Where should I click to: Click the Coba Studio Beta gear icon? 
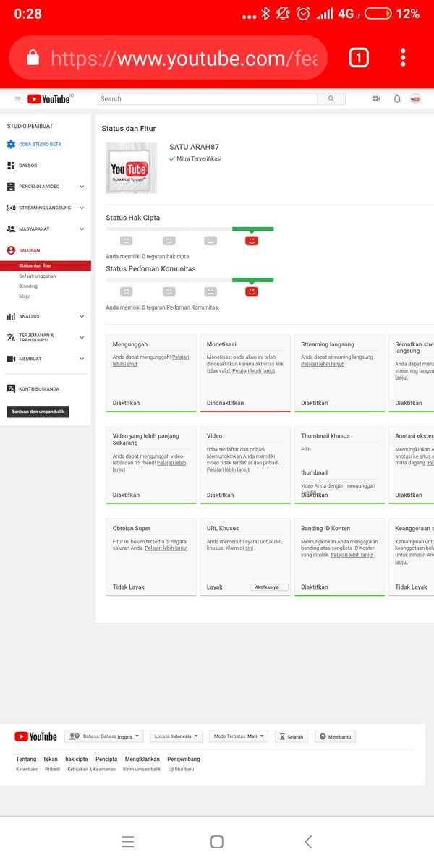point(11,144)
